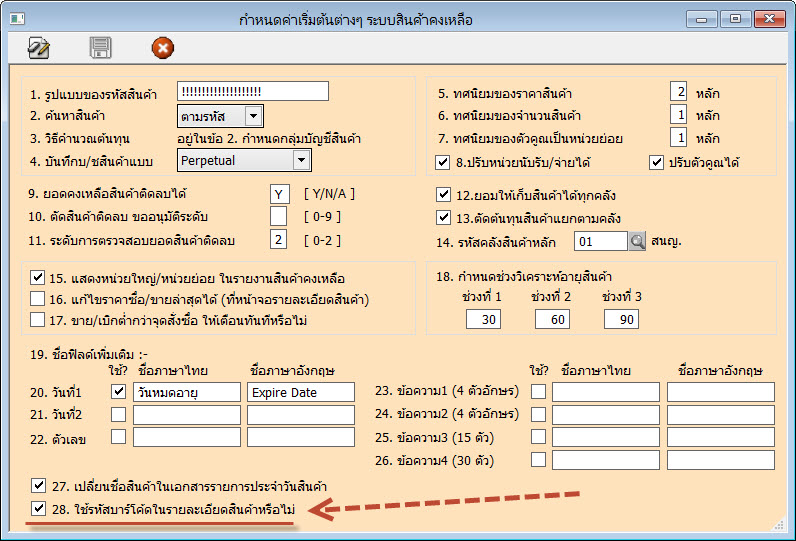Click the Thai name field for 25. ข้อความ3
This screenshot has width=796, height=541.
click(606, 437)
